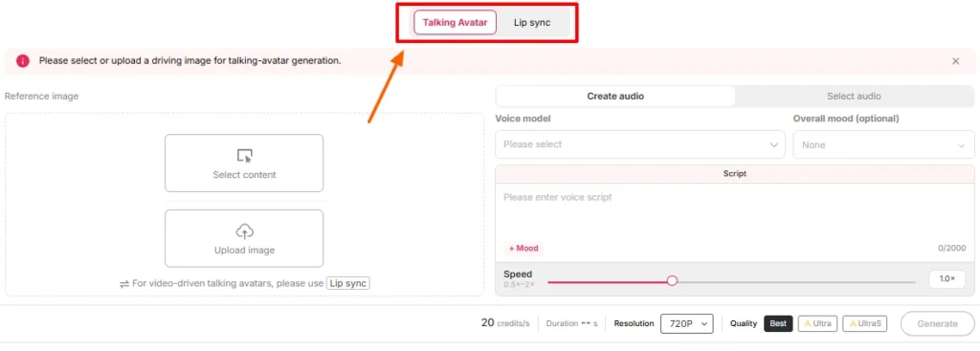The width and height of the screenshot is (980, 351).
Task: Select Ultra quality option
Action: 817,323
